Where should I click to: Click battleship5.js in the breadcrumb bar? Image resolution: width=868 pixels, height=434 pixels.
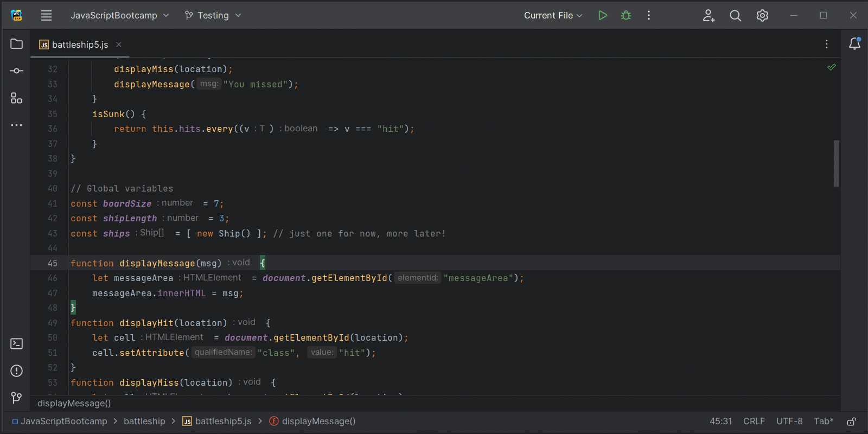pos(217,421)
